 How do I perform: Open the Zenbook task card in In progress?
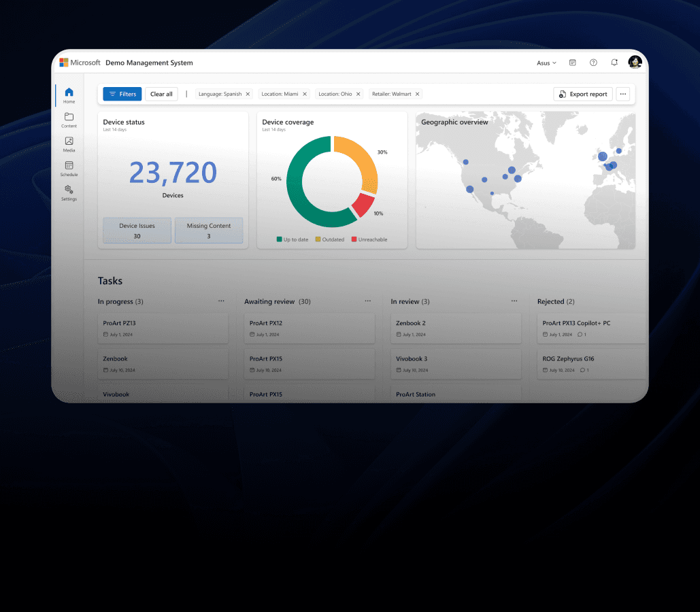click(163, 364)
